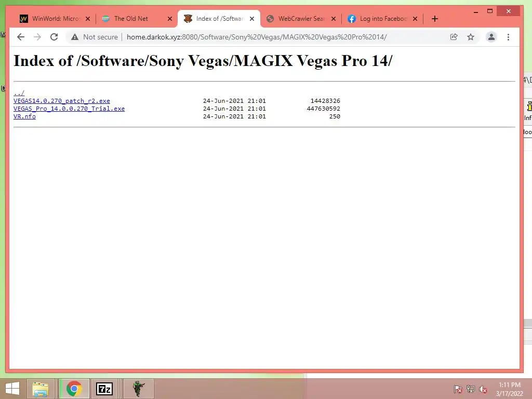Close The Old Net tab
Image resolution: width=532 pixels, height=399 pixels.
[170, 19]
